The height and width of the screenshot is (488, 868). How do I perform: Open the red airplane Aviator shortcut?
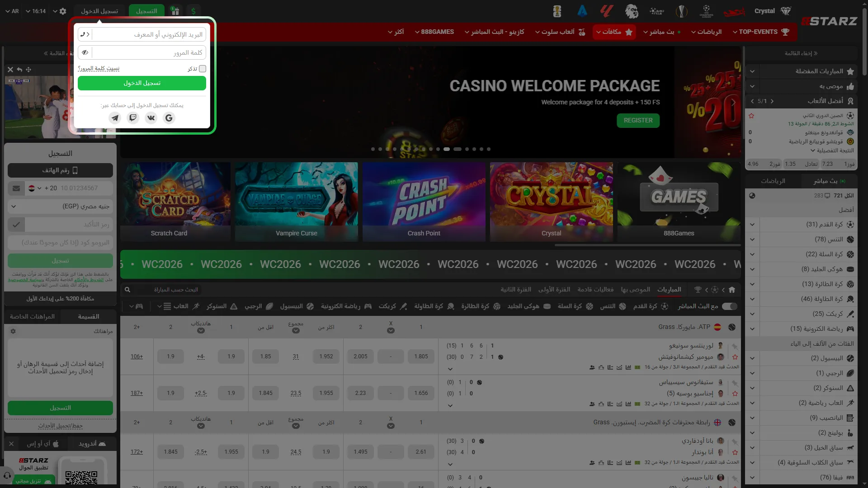point(734,11)
